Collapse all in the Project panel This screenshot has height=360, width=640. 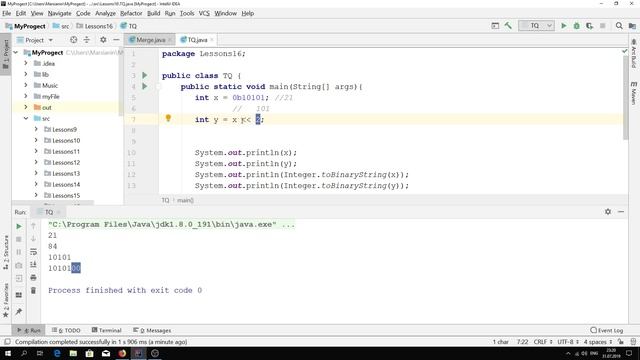point(87,40)
